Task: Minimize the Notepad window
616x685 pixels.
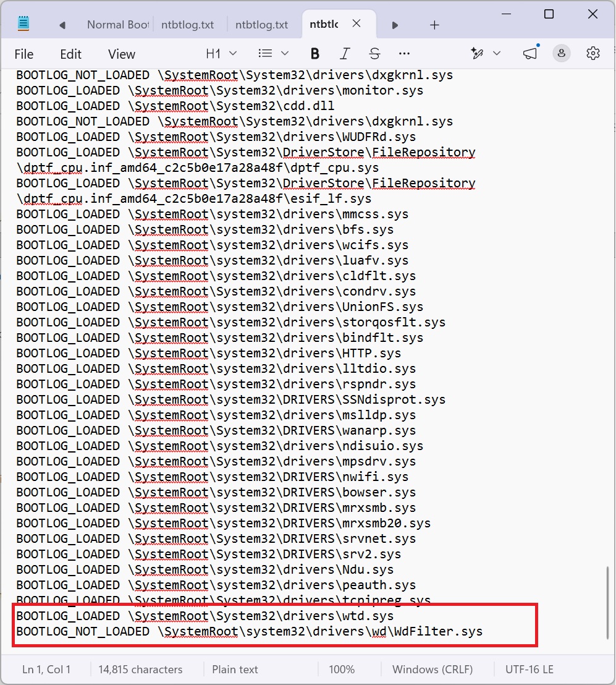Action: [x=506, y=14]
